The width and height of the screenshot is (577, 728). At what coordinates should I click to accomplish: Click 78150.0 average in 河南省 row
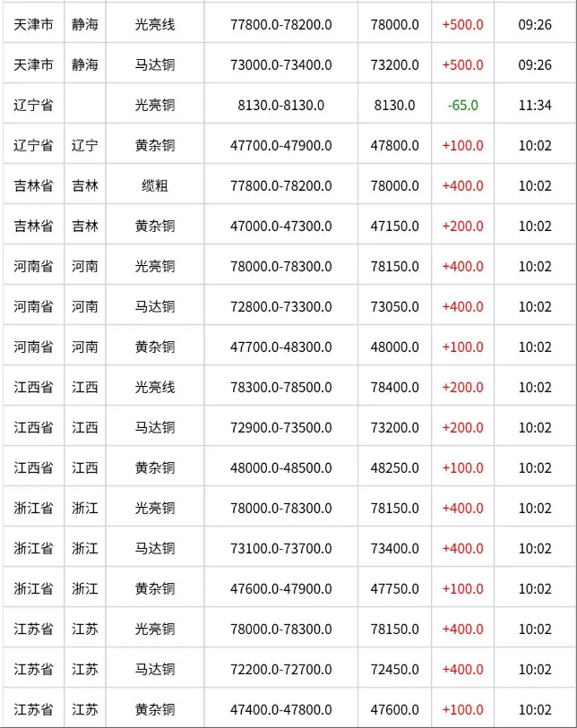pos(394,267)
